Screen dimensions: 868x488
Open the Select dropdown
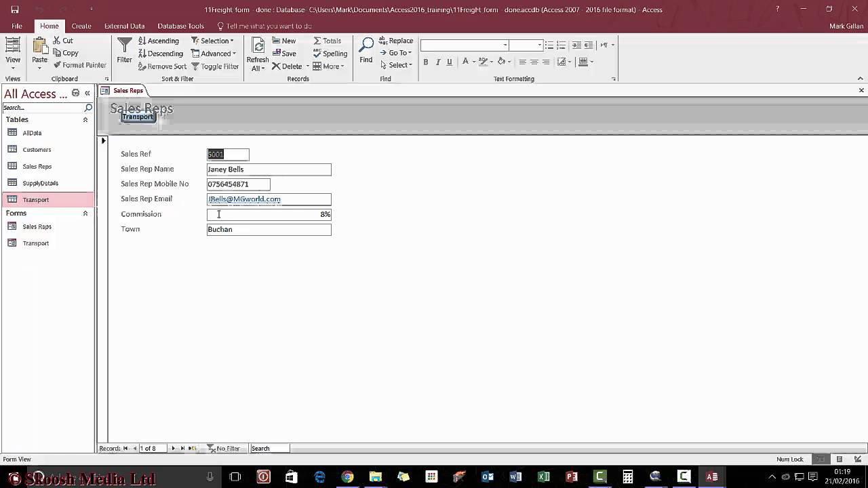click(396, 65)
